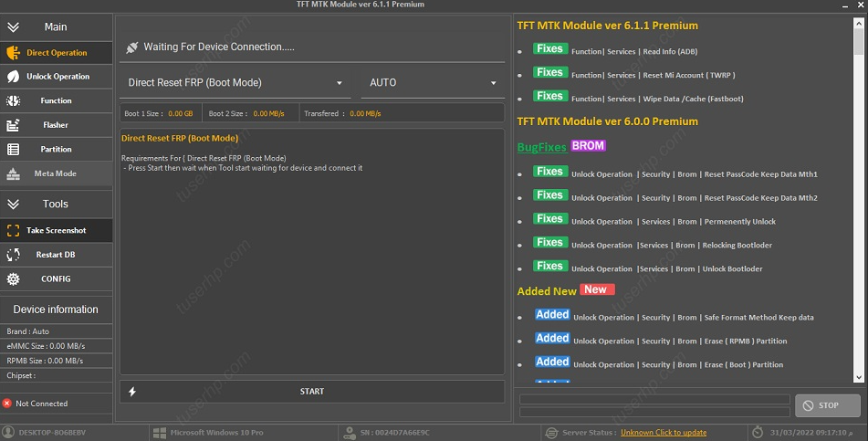
Task: Select Meta Mode in sidebar
Action: 56,173
